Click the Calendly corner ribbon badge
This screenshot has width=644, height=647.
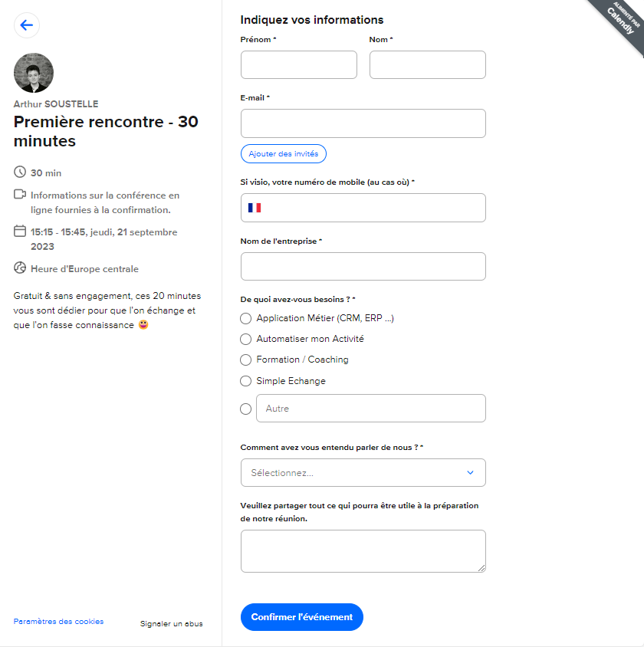[618, 24]
